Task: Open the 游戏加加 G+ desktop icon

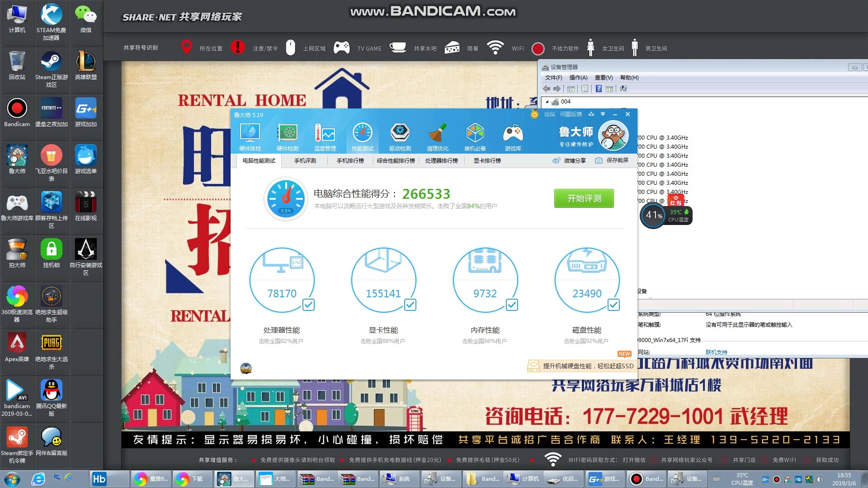Action: 85,113
